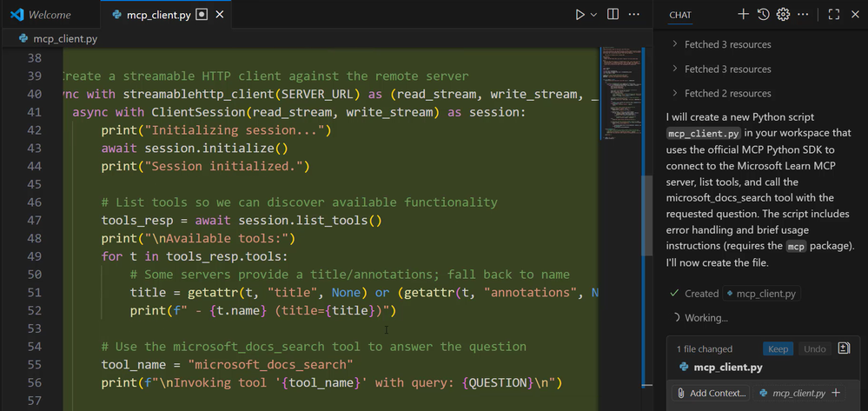868x411 pixels.
Task: Click session.initialize() on line 43
Action: (x=216, y=149)
